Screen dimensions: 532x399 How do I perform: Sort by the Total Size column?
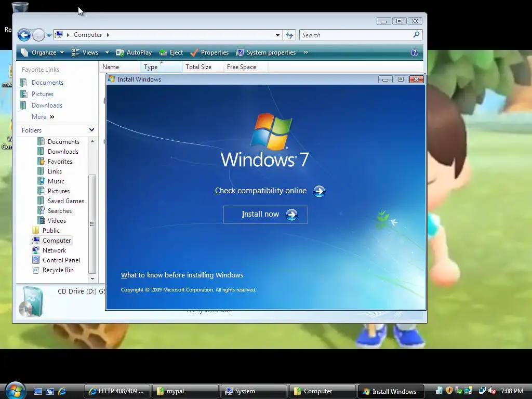[x=203, y=67]
